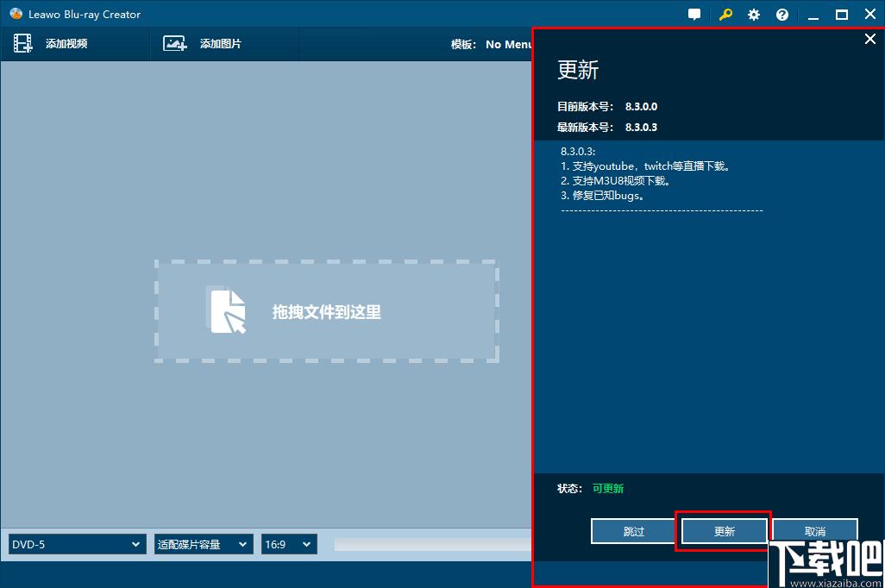Click the 更新 panel heading
The width and height of the screenshot is (885, 588).
(577, 70)
